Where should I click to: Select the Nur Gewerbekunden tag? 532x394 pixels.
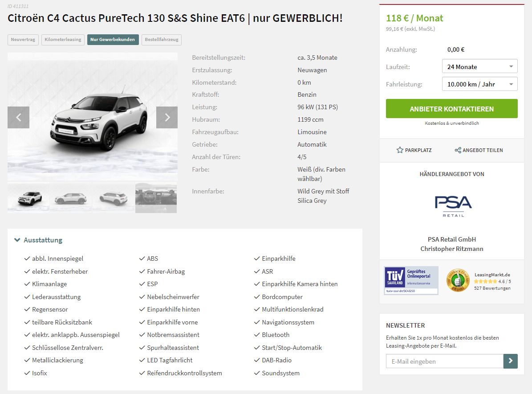click(113, 40)
